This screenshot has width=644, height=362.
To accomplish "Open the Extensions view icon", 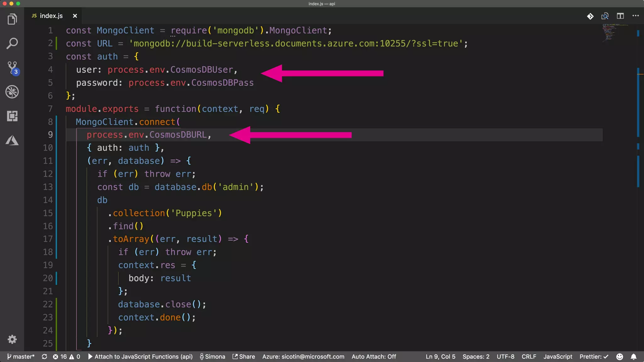I will pos(12,116).
